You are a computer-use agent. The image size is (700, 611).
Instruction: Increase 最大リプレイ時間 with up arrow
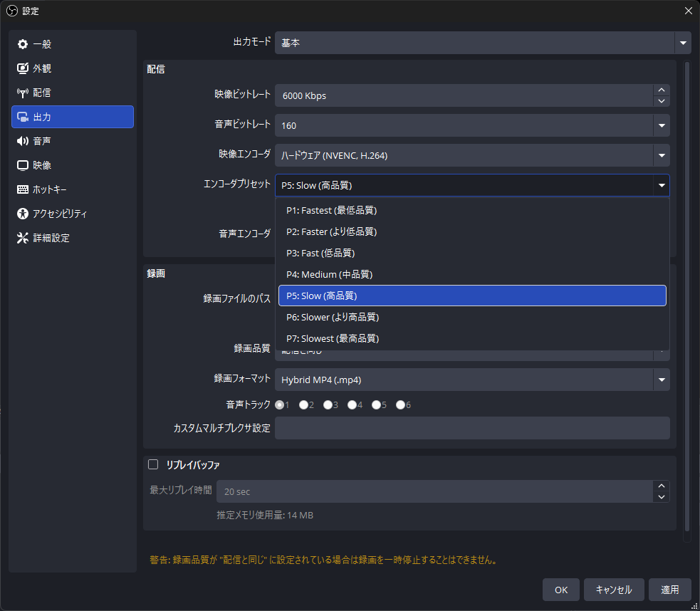[x=662, y=486]
